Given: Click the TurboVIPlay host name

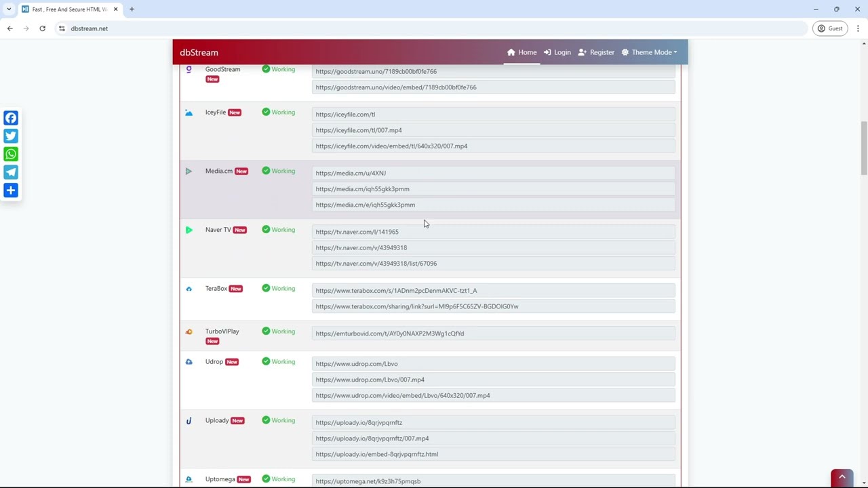Looking at the screenshot, I should (222, 331).
